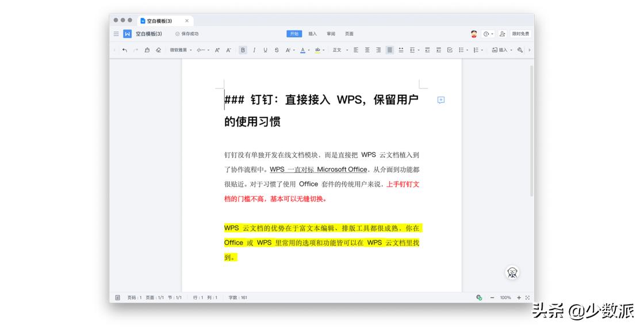Apply the blue font color
This screenshot has width=644, height=329.
pyautogui.click(x=302, y=50)
